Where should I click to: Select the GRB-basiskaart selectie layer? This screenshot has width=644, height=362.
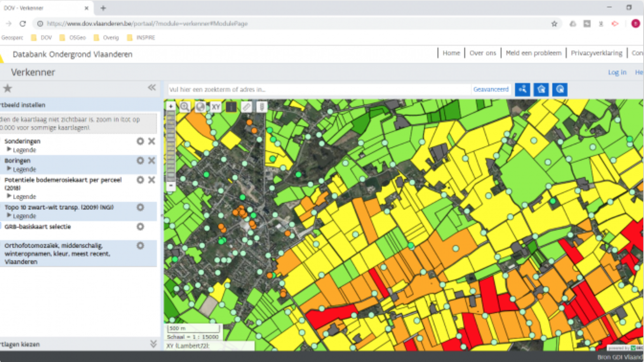point(38,226)
